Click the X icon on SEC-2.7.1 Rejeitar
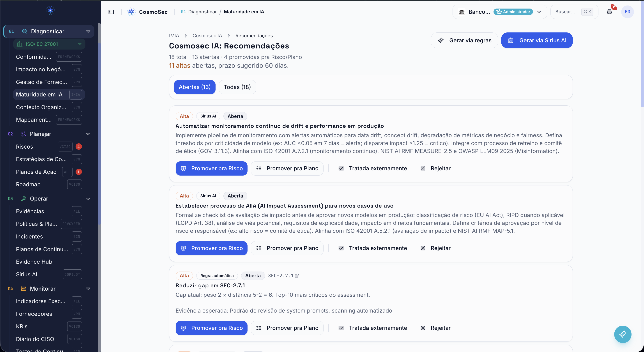644x352 pixels. click(x=423, y=328)
